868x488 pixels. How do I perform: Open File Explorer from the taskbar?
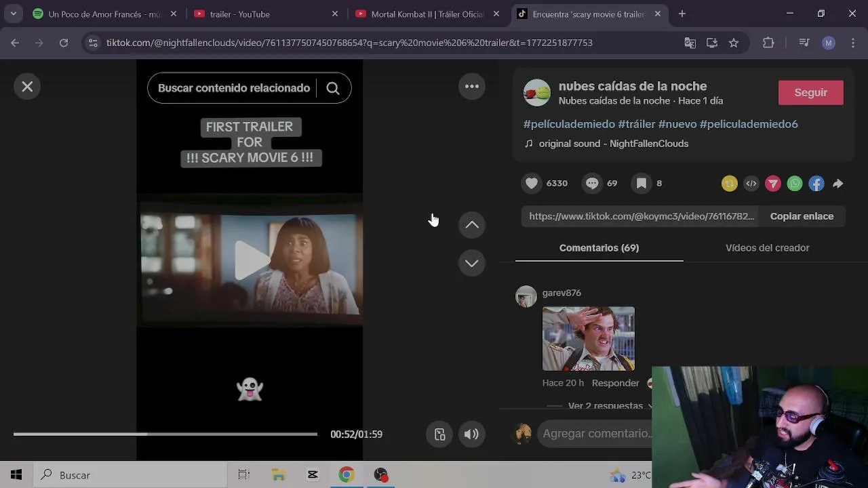pos(279,475)
